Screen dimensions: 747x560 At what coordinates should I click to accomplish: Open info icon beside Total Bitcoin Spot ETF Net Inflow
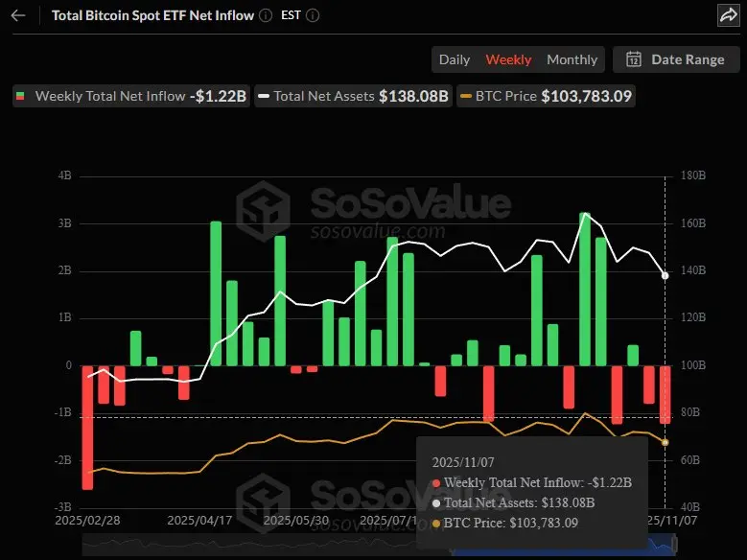pyautogui.click(x=266, y=15)
